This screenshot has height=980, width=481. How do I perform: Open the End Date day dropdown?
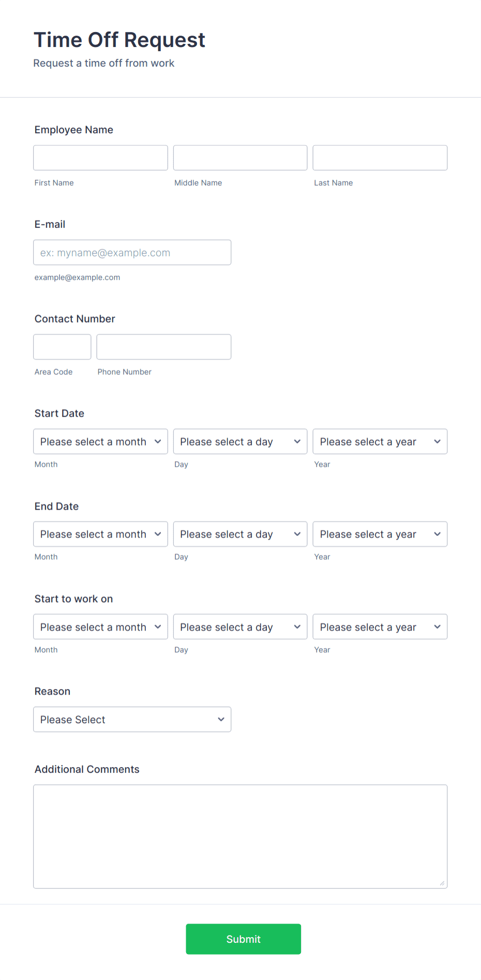(x=240, y=534)
